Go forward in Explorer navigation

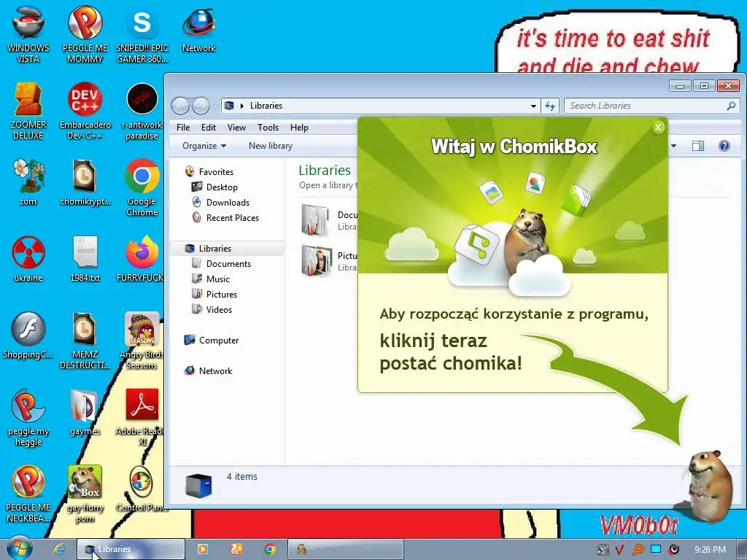click(201, 106)
